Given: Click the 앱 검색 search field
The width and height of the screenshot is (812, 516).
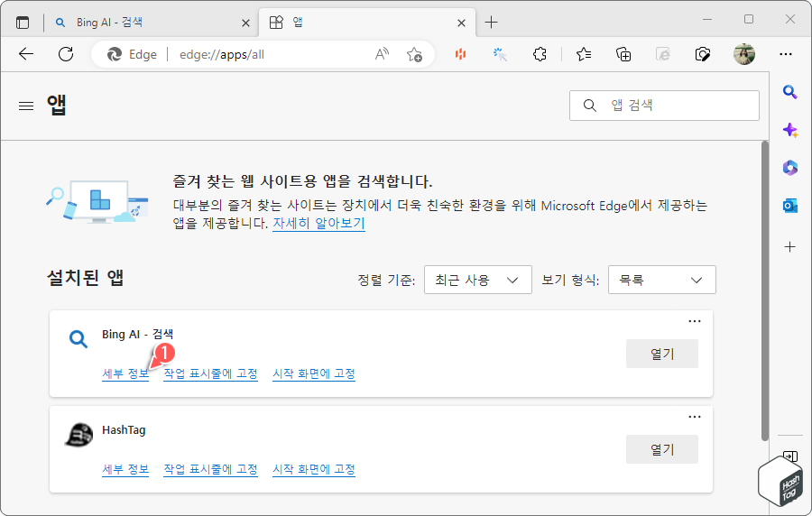Looking at the screenshot, I should pos(664,106).
